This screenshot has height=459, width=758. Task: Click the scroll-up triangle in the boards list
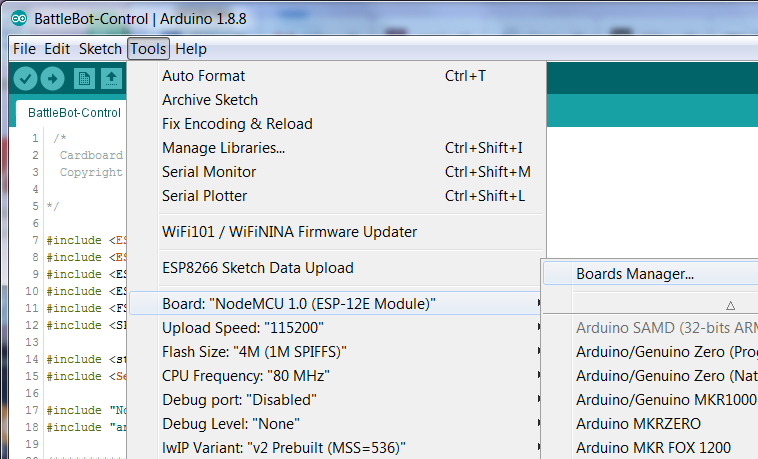(730, 306)
